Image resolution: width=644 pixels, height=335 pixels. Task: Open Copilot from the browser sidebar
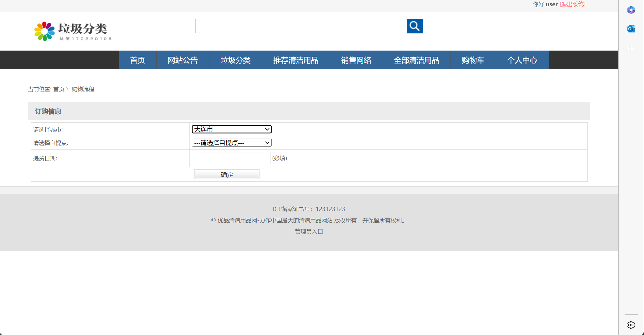point(631,10)
